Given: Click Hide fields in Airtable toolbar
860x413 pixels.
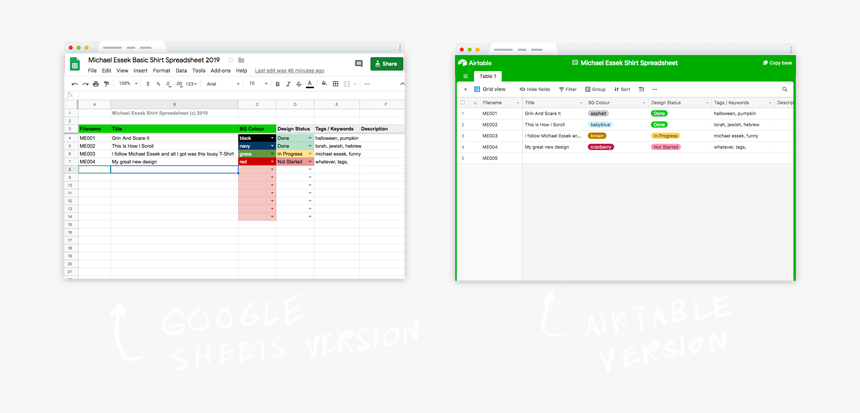Looking at the screenshot, I should click(x=535, y=89).
